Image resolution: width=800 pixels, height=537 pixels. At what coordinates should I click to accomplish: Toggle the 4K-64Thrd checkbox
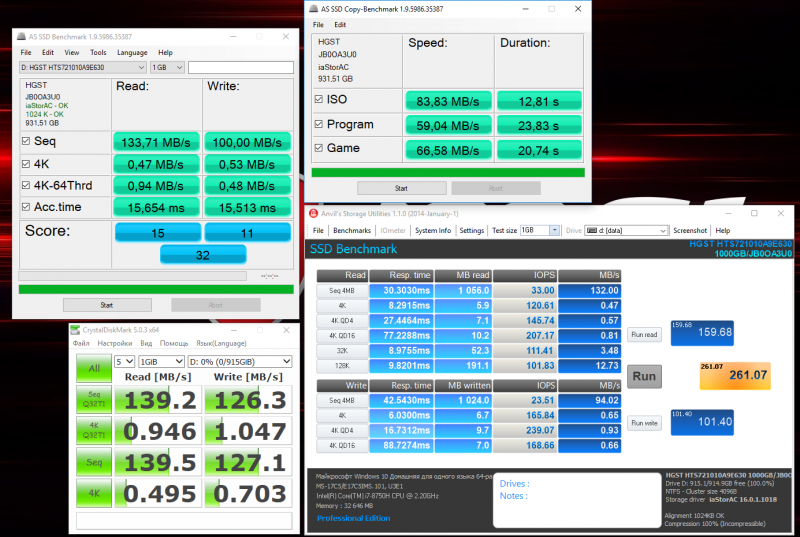26,185
